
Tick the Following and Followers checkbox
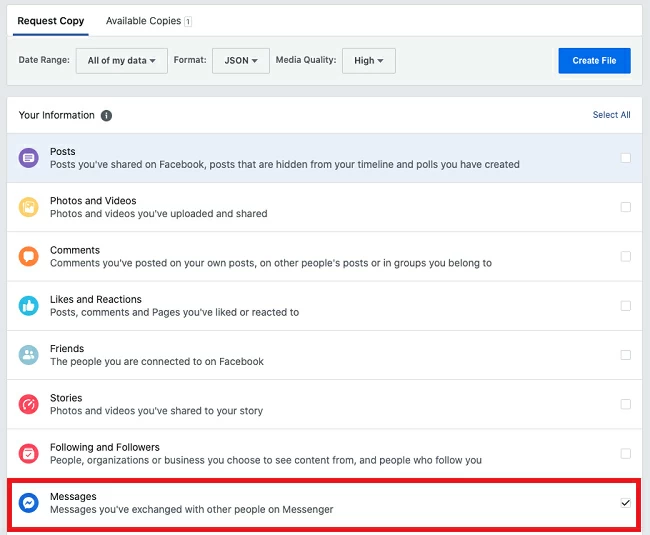click(626, 454)
